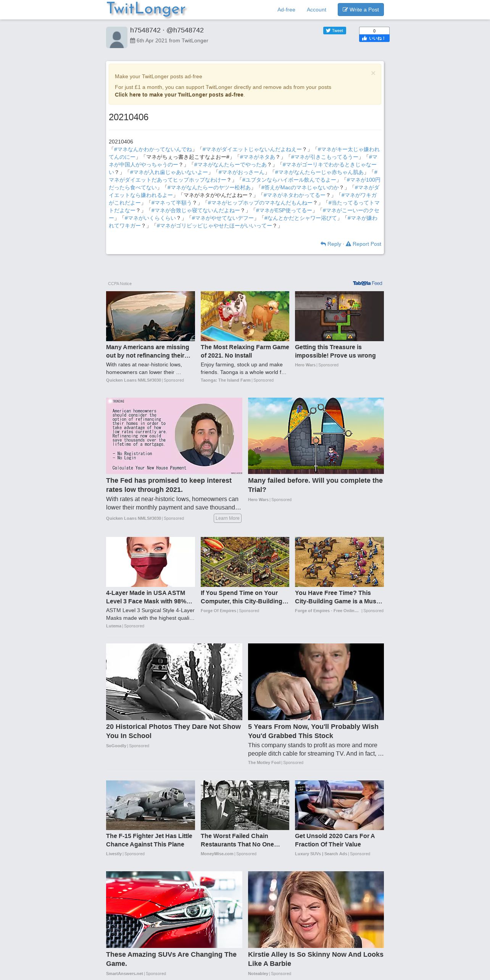Image resolution: width=490 pixels, height=980 pixels.
Task: Open the Hero Wars trial ad image
Action: tap(316, 436)
